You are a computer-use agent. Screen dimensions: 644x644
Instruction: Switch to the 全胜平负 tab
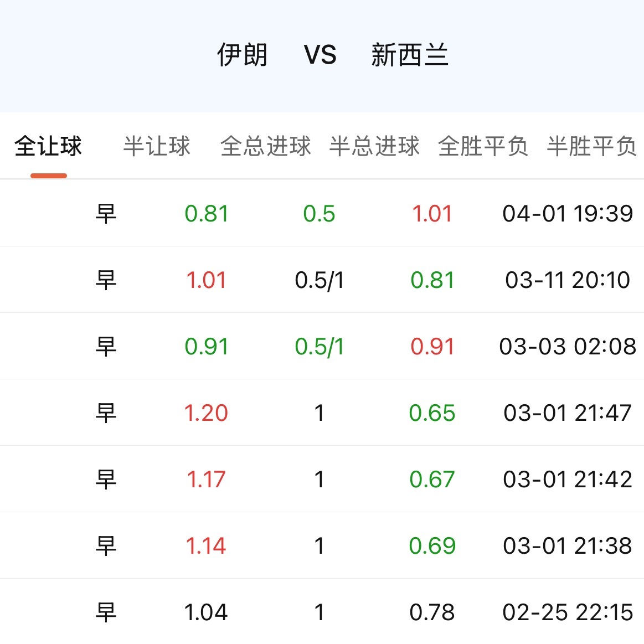(x=483, y=146)
